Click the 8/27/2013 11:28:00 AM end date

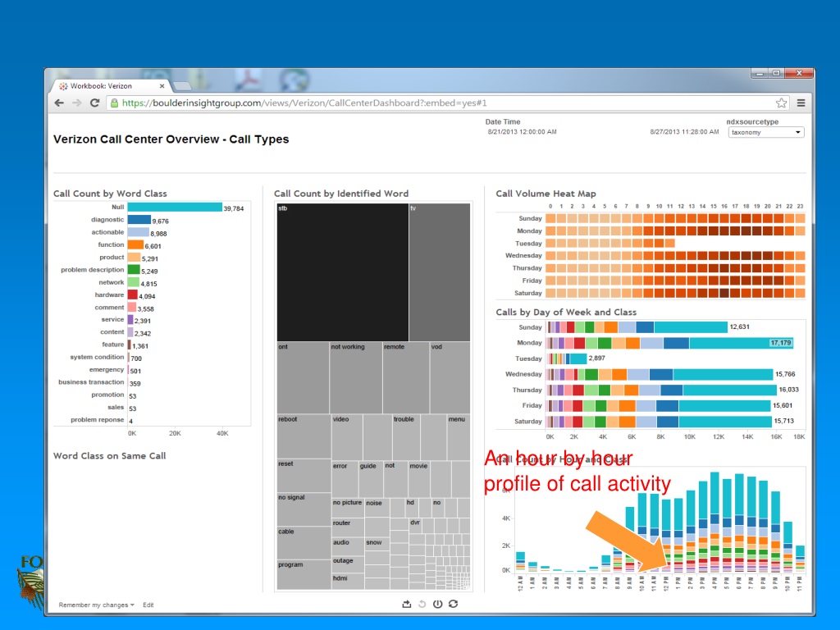click(684, 132)
